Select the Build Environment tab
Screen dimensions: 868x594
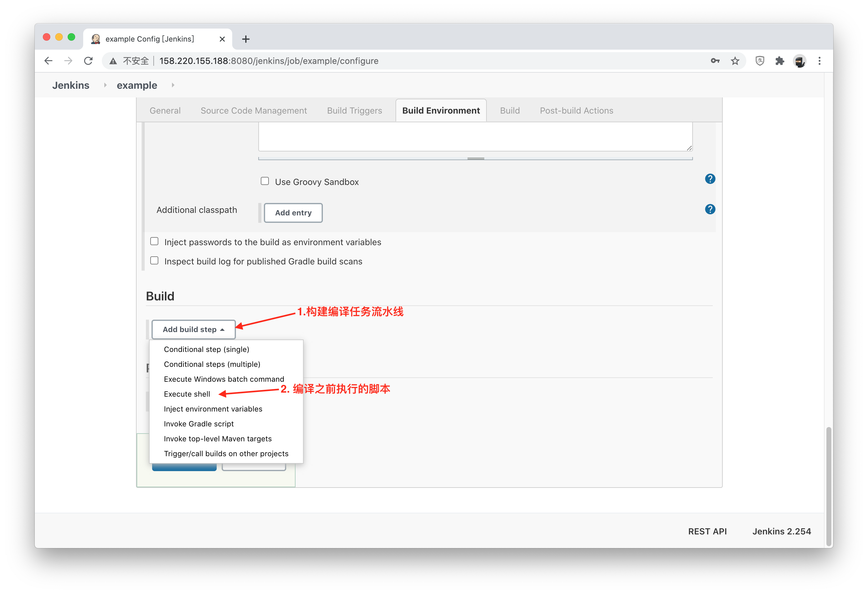(441, 110)
